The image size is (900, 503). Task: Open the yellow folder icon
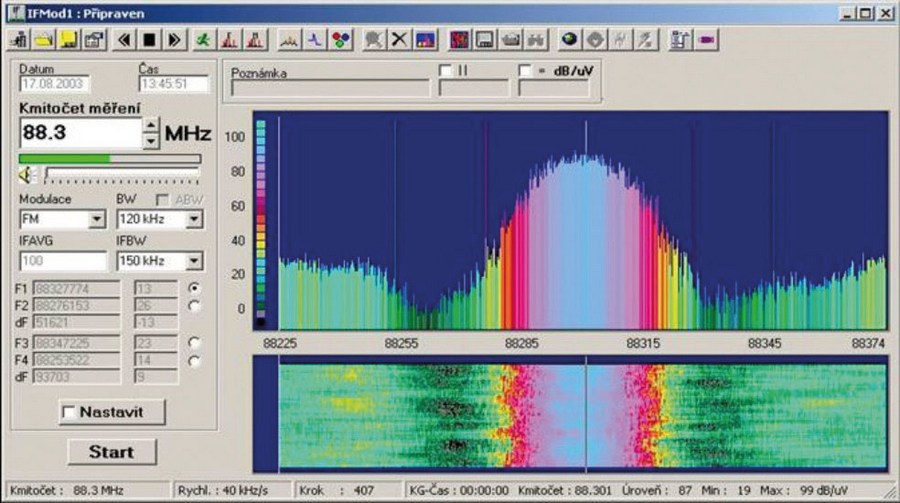pos(44,40)
